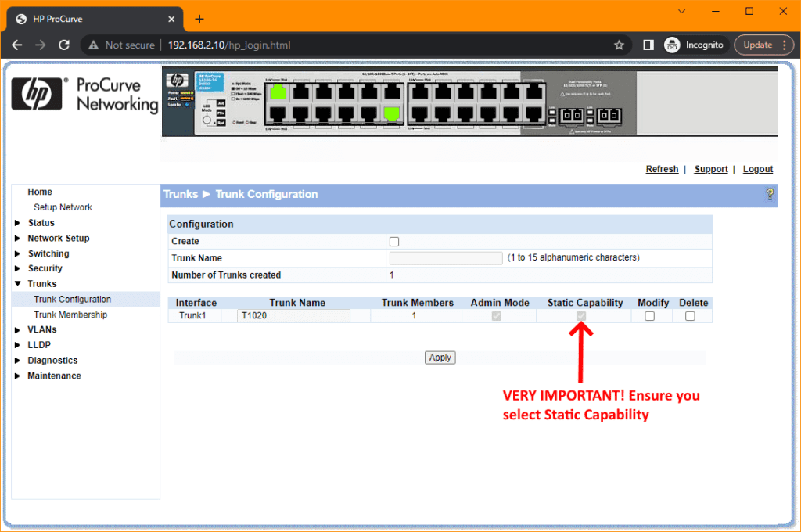Bookmark this page with the star icon
801x532 pixels.
pyautogui.click(x=620, y=45)
